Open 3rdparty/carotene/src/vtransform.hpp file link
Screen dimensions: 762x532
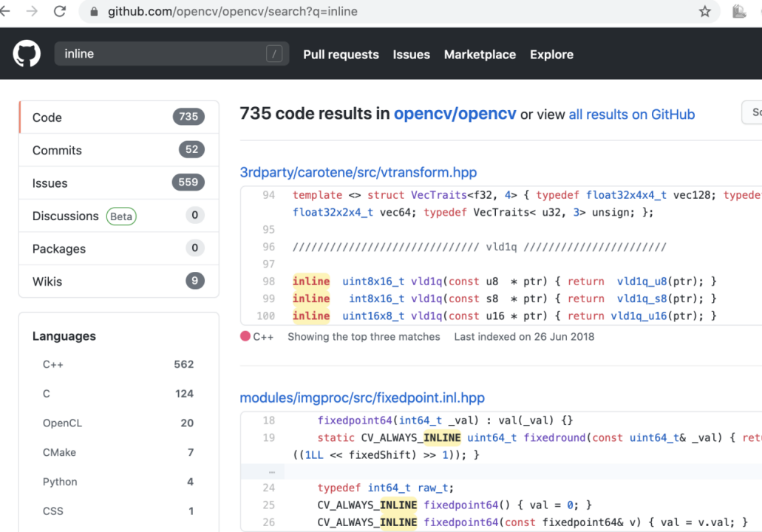pyautogui.click(x=358, y=172)
